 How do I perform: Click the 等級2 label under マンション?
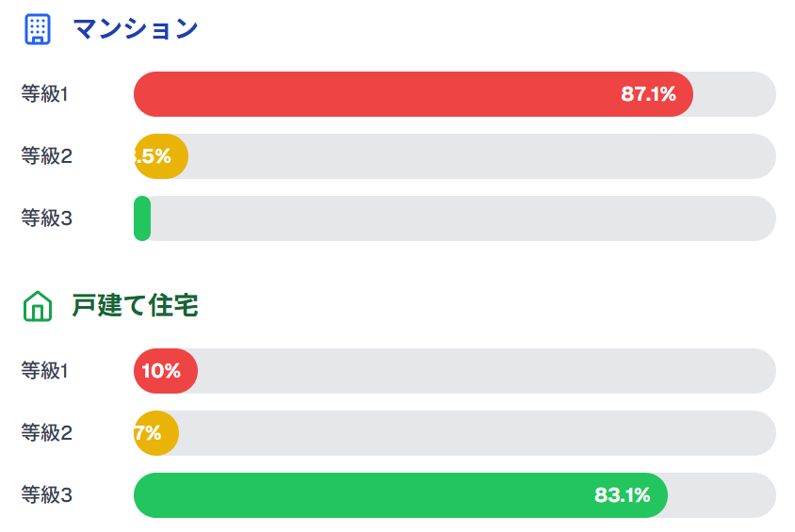(46, 156)
